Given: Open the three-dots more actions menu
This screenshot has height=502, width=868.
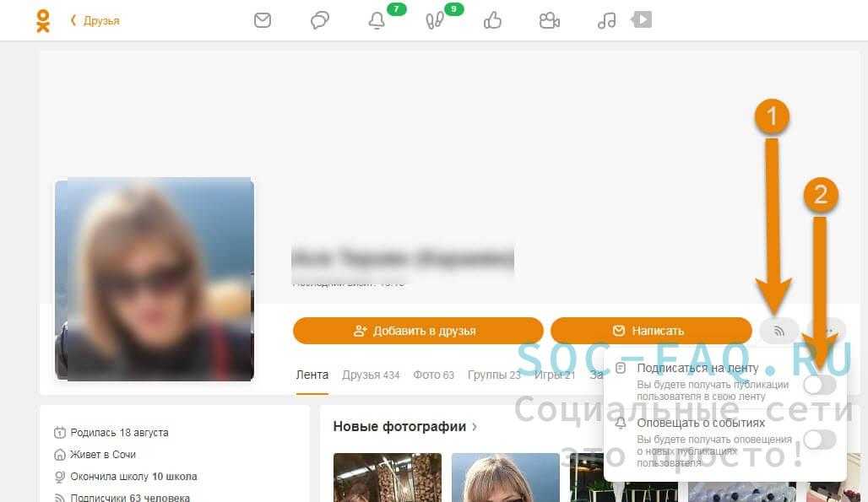Looking at the screenshot, I should [x=827, y=331].
